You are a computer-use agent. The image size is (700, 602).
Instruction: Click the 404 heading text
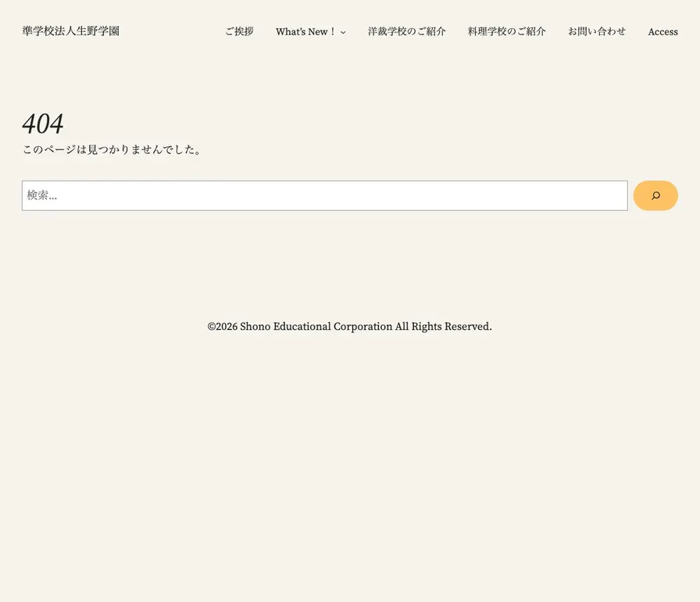point(43,124)
